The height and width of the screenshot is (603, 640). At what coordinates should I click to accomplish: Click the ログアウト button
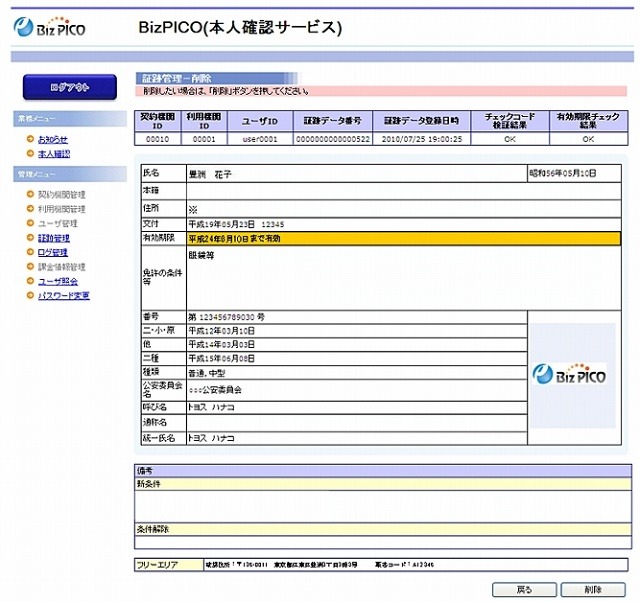tap(70, 87)
